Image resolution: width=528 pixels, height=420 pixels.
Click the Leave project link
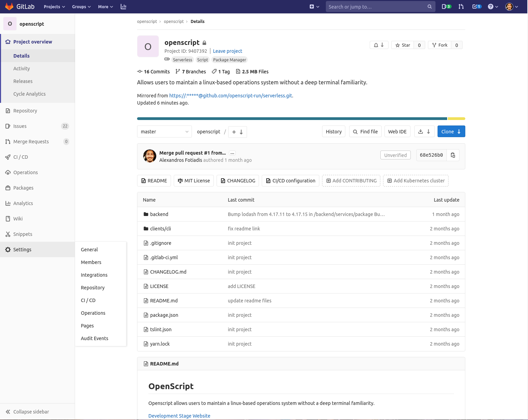coord(228,51)
